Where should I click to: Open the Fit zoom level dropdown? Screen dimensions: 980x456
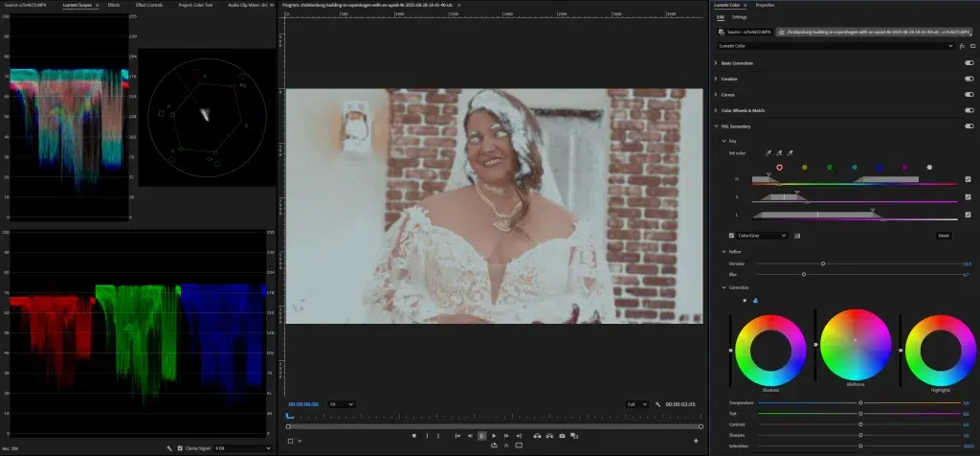pos(340,404)
